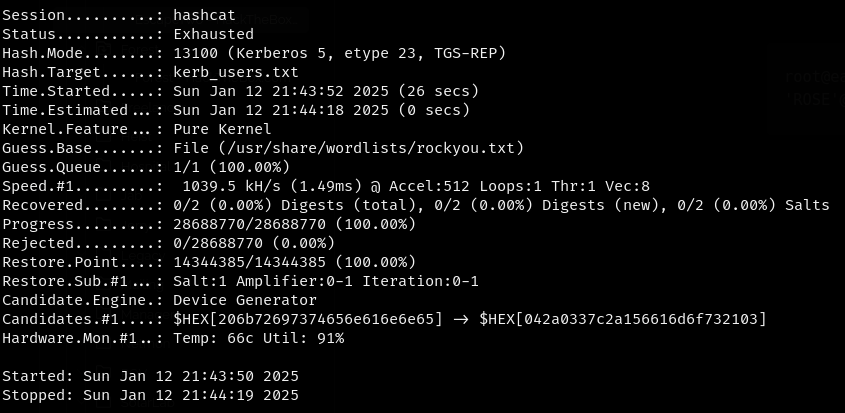Click the "Exhausted" status text
The width and height of the screenshot is (845, 413).
click(x=213, y=34)
